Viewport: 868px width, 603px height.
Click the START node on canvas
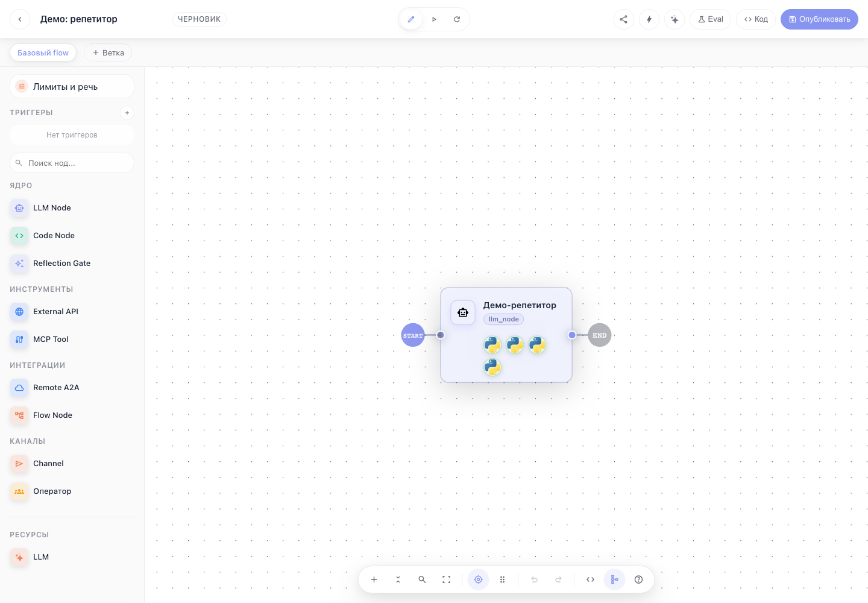[413, 335]
